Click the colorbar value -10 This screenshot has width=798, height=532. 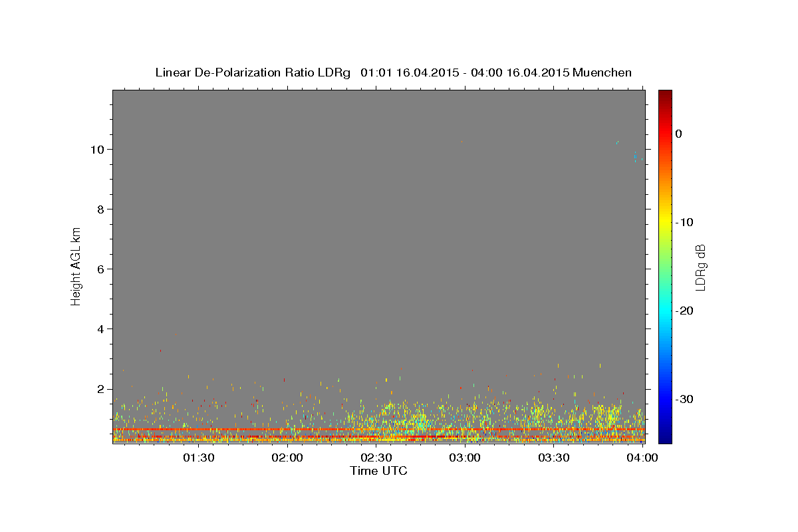[686, 222]
